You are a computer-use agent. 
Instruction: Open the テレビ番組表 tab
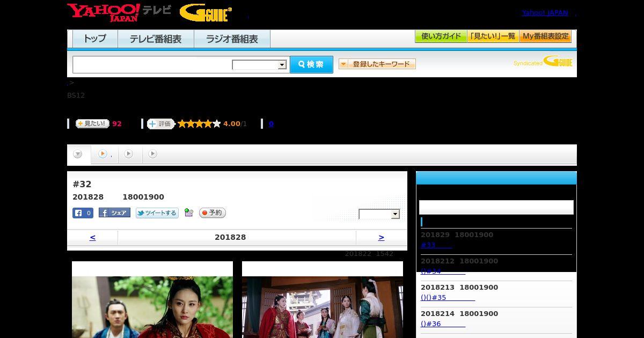(x=156, y=39)
